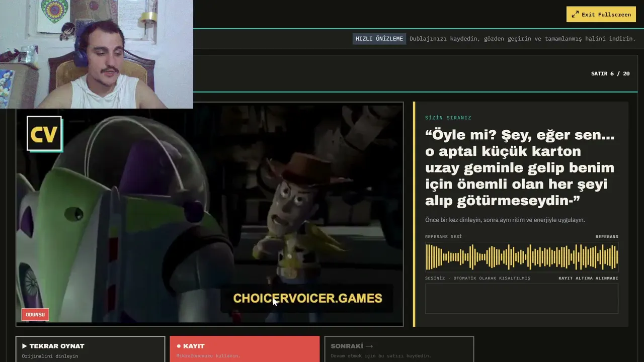Click the KAYIT ALTINA ALINMADI status
This screenshot has width=644, height=362.
(588, 278)
